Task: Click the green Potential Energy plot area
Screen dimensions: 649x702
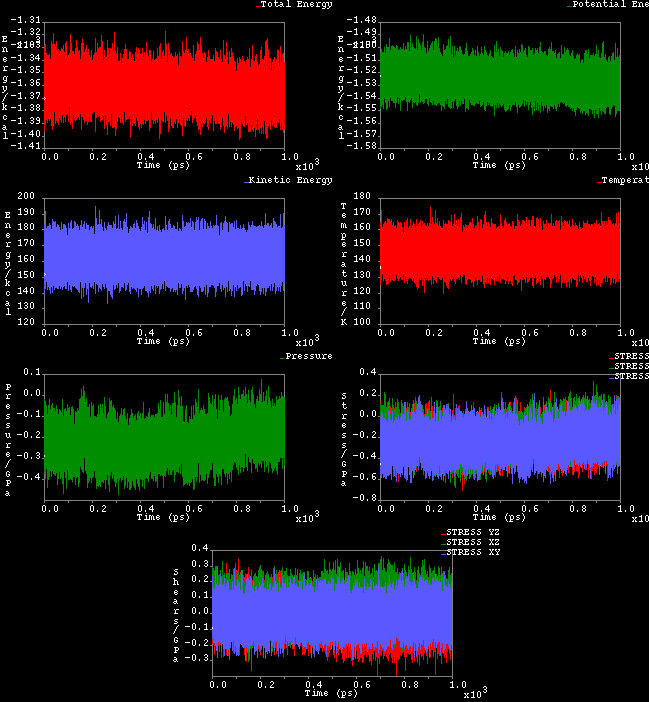Action: click(x=502, y=76)
